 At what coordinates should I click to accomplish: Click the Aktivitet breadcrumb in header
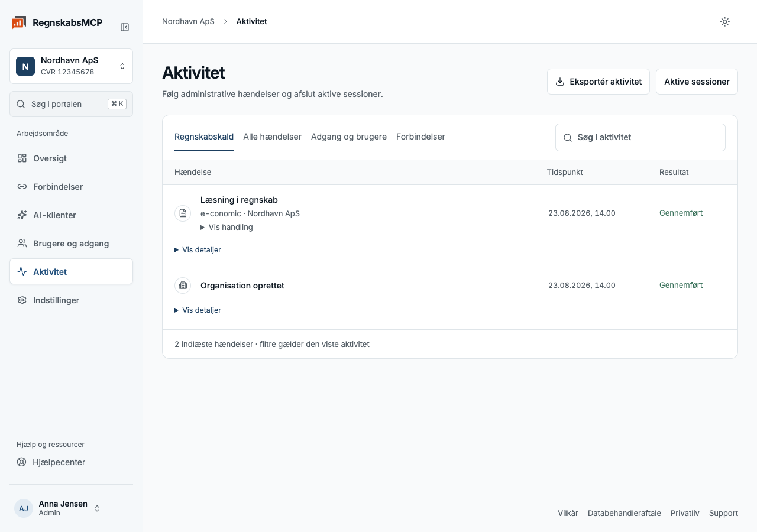point(251,22)
